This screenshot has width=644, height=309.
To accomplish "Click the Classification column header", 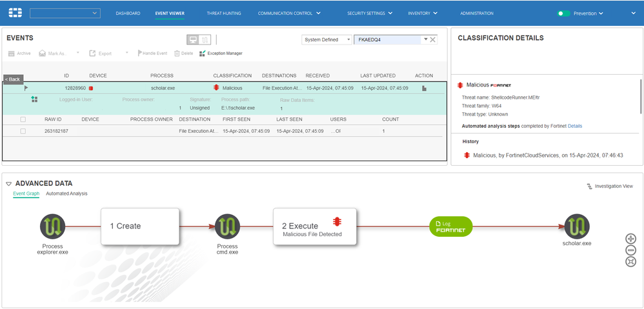I will pyautogui.click(x=232, y=75).
